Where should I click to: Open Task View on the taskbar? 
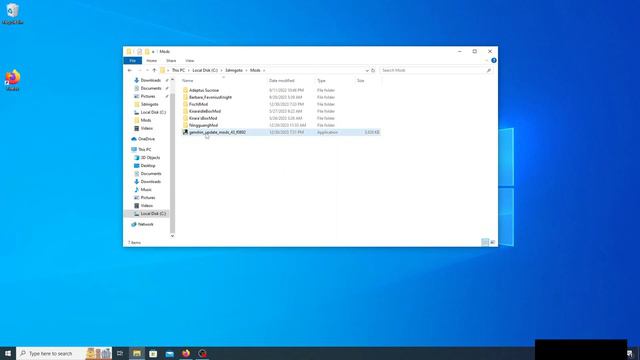(x=120, y=353)
